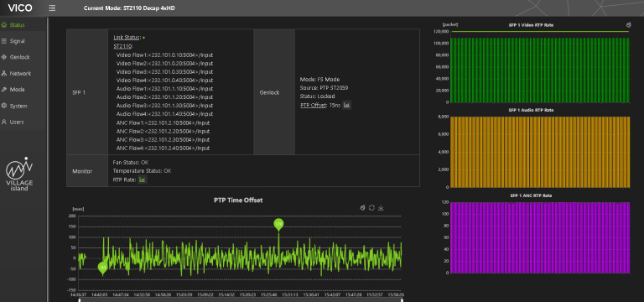Open RTP Rate chart icon

click(x=143, y=180)
